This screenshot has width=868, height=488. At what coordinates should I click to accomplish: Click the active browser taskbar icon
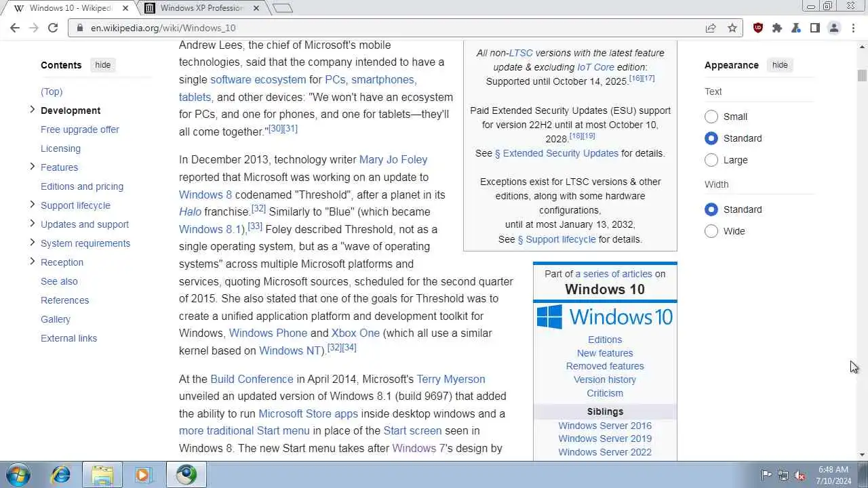186,474
